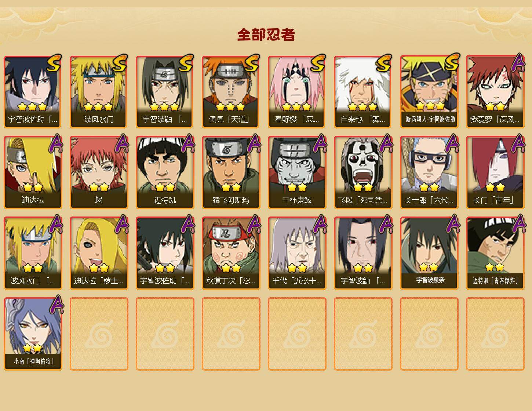Click the S rank badge on 宇智波佐助 card
532x411 pixels.
(x=54, y=63)
